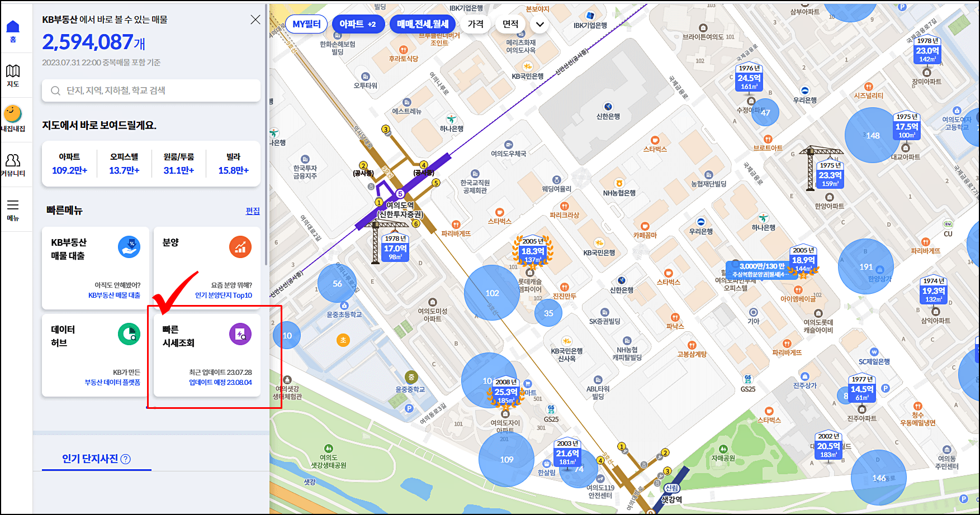Click NH농협은행 map icon
This screenshot has height=515, width=980.
click(619, 183)
